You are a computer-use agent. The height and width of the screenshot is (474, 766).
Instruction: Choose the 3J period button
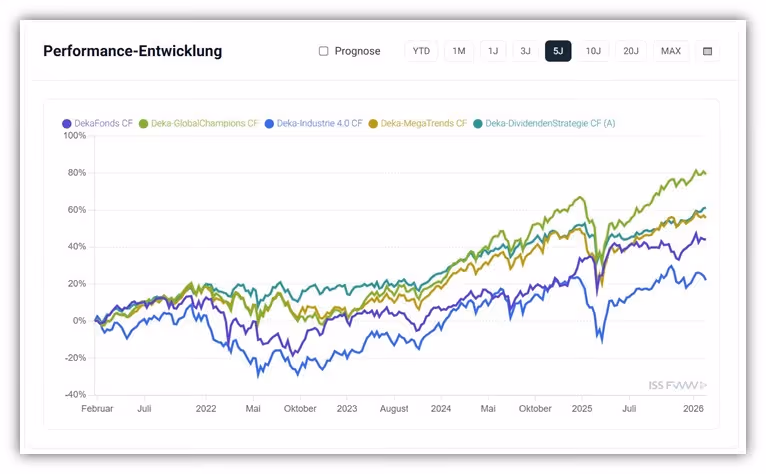(x=525, y=51)
